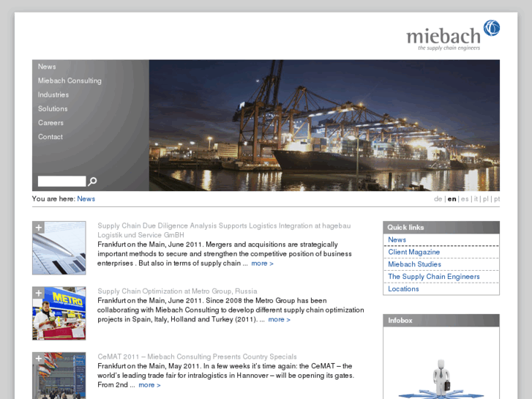Viewport: 532px width, 399px height.
Task: Open Supply Chain Optimization at Metro Group title
Action: coord(177,291)
